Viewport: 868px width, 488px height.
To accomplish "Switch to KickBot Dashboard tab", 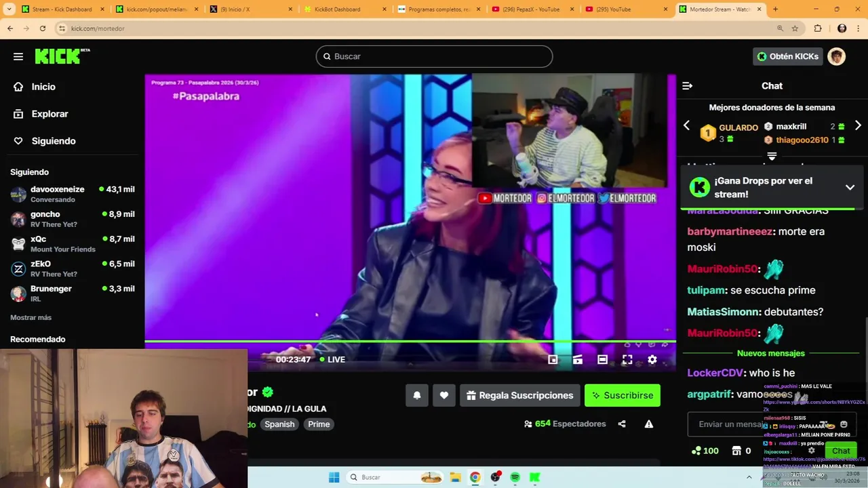I will (x=344, y=9).
